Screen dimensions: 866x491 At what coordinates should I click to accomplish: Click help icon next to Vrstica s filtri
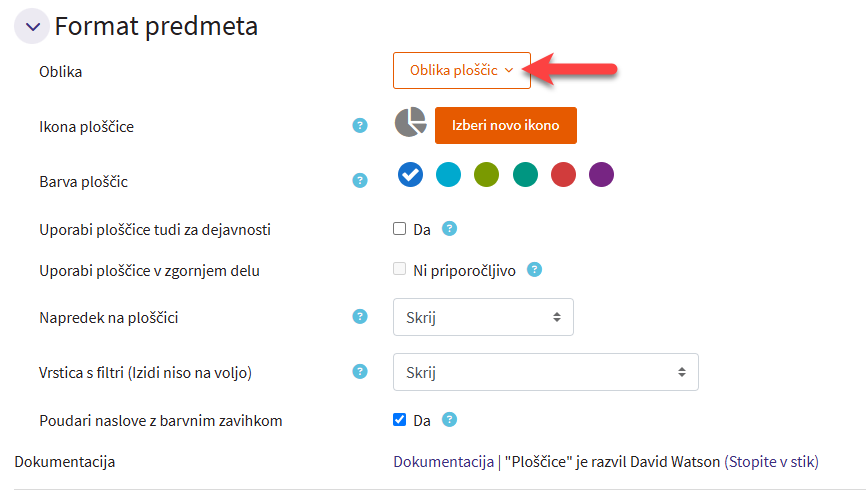360,372
